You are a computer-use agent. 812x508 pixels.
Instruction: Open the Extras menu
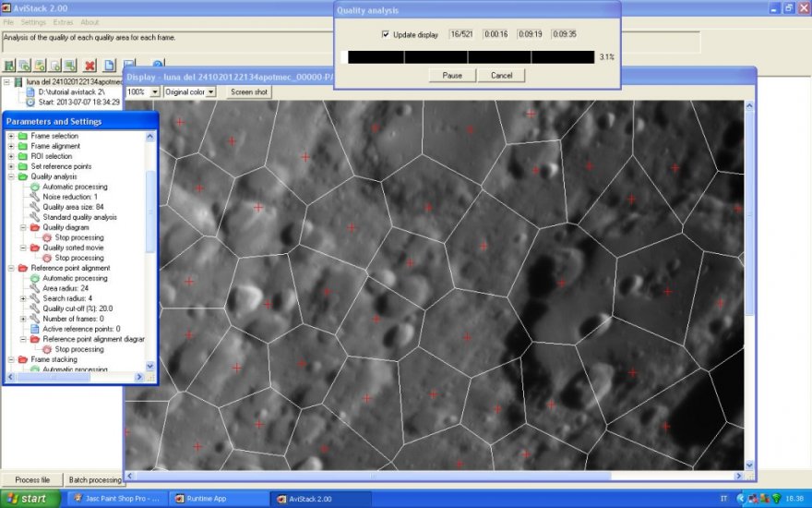(x=63, y=22)
